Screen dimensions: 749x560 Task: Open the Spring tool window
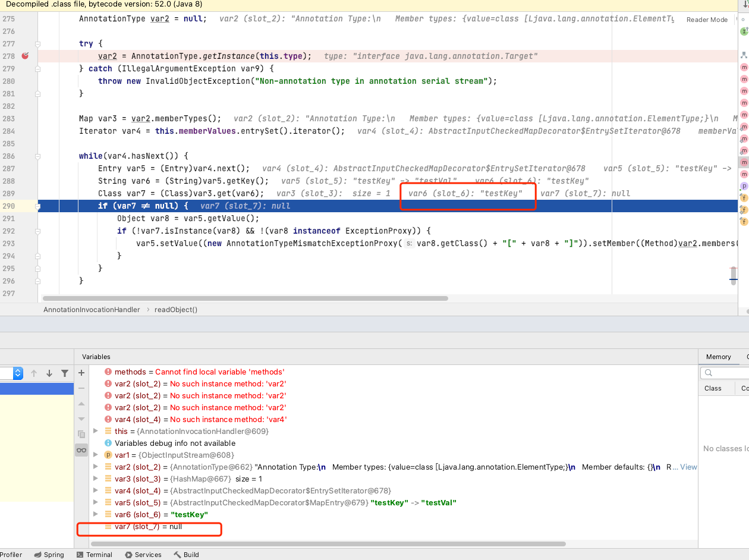pyautogui.click(x=49, y=555)
